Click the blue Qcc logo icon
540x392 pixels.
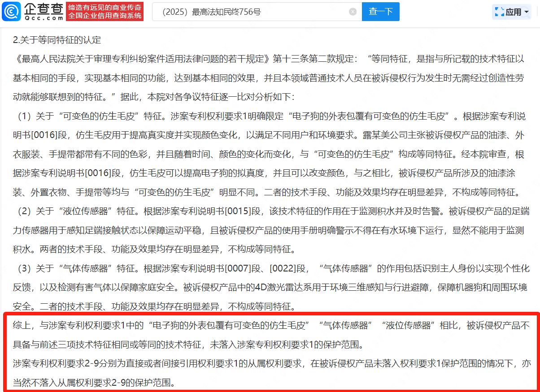[11, 12]
